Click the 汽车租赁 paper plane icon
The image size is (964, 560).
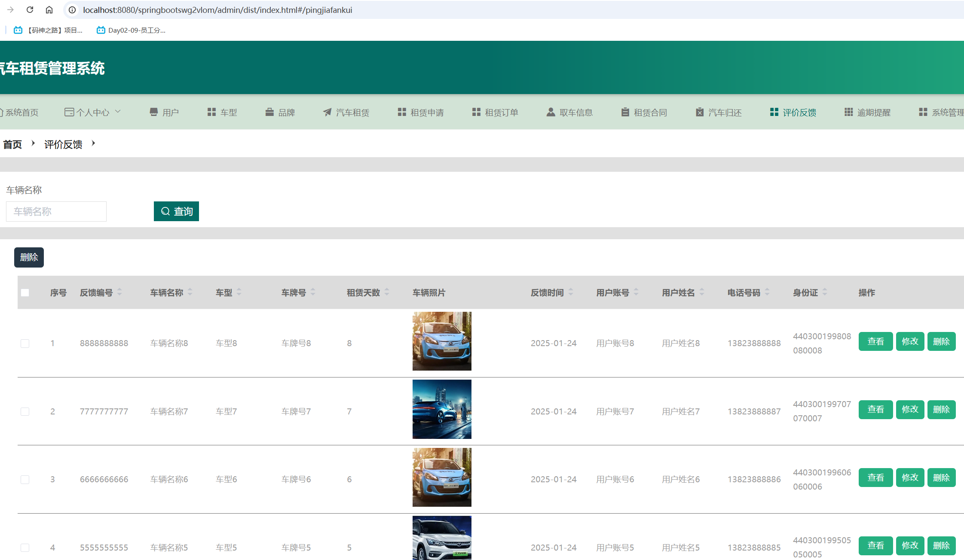click(x=327, y=112)
